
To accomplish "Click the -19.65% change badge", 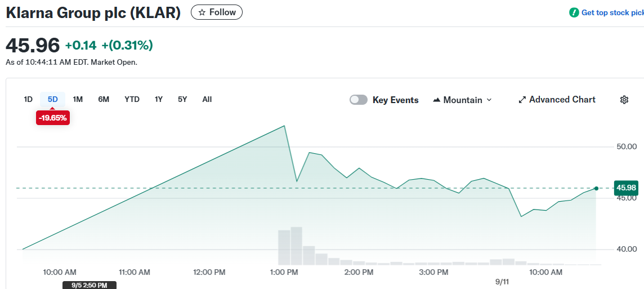I will pos(53,118).
